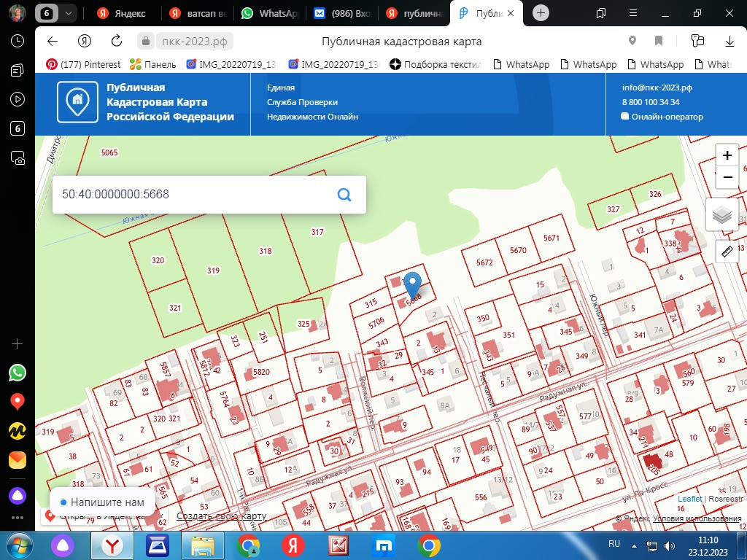
Task: Zoom in on the map with plus button
Action: click(727, 155)
